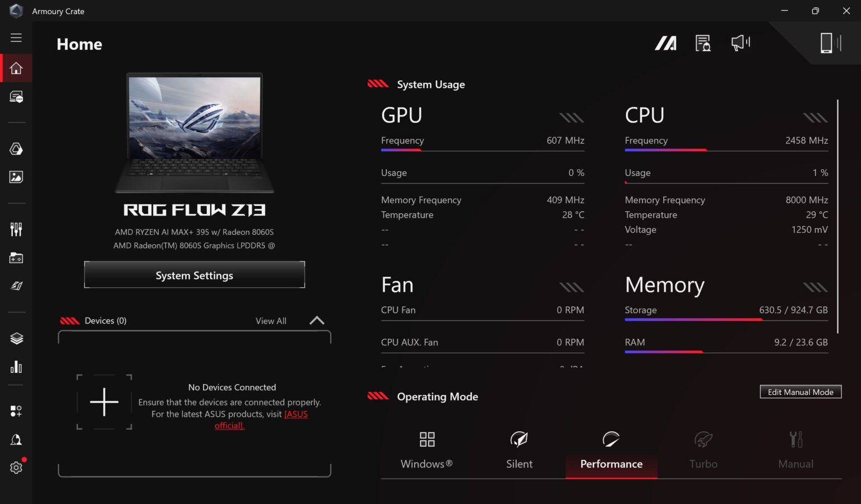Expand the sidebar hamburger menu
The image size is (861, 504).
pos(16,38)
